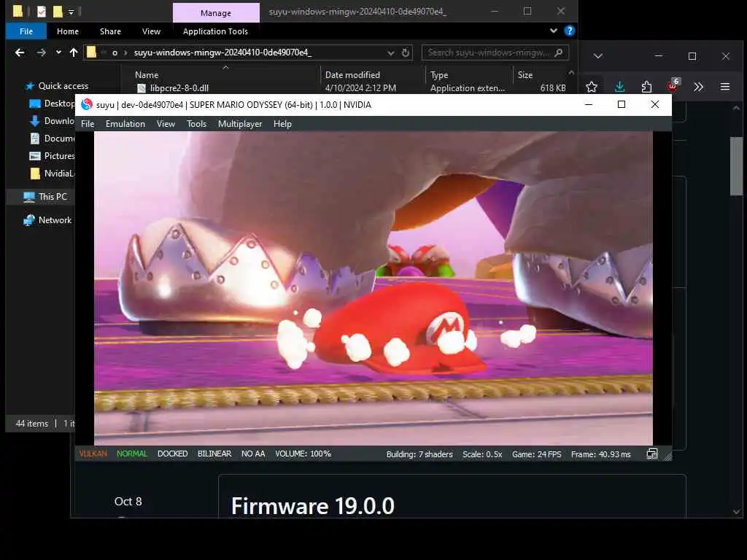The height and width of the screenshot is (560, 747).
Task: Click the Explorer search field
Action: (495, 52)
